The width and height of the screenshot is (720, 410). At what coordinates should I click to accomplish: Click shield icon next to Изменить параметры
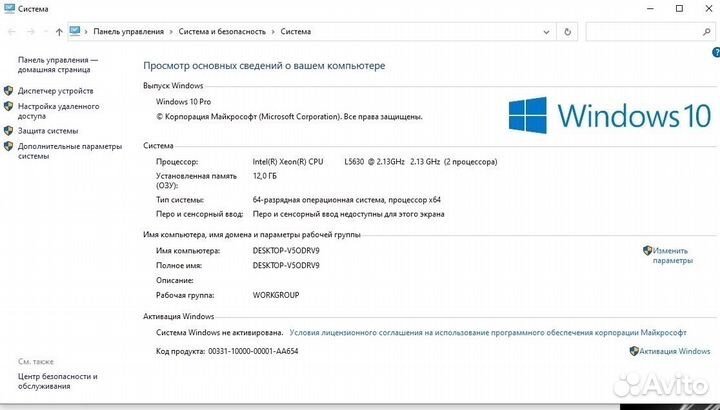647,250
